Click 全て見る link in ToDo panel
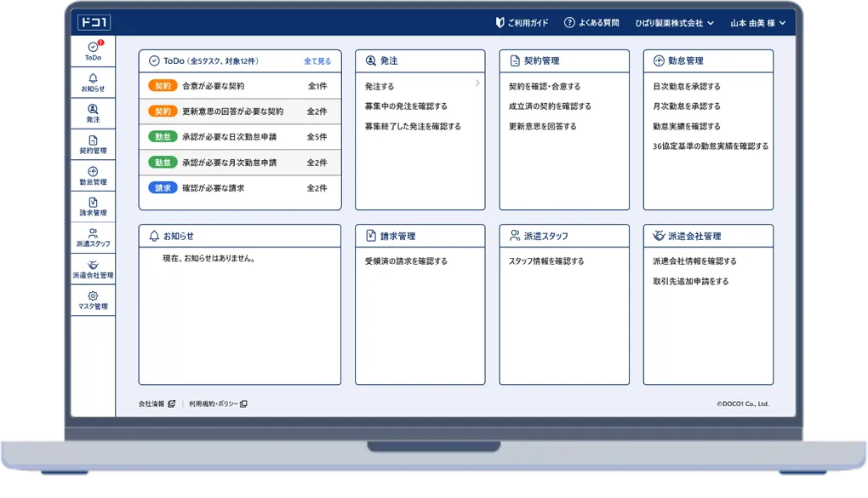This screenshot has width=868, height=498. click(x=317, y=61)
